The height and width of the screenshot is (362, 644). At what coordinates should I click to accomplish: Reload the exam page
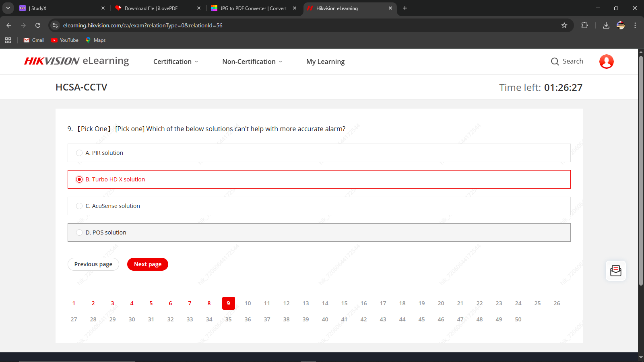(x=38, y=25)
